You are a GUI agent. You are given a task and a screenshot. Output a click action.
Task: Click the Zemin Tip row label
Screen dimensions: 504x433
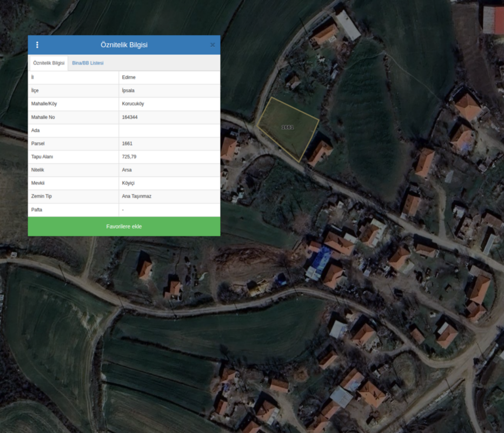point(42,196)
